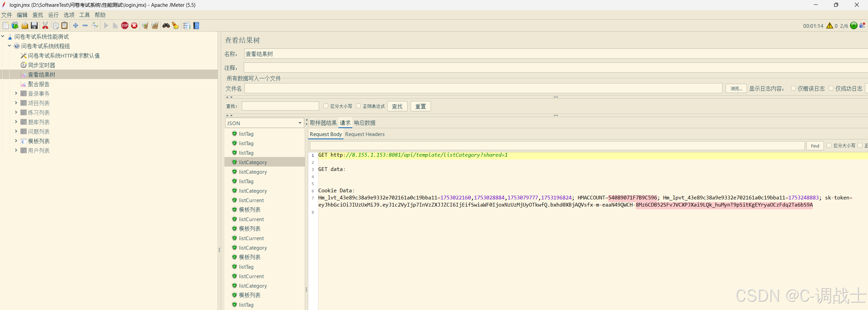The width and height of the screenshot is (868, 310).
Task: Click Find button in request panel
Action: pyautogui.click(x=815, y=146)
